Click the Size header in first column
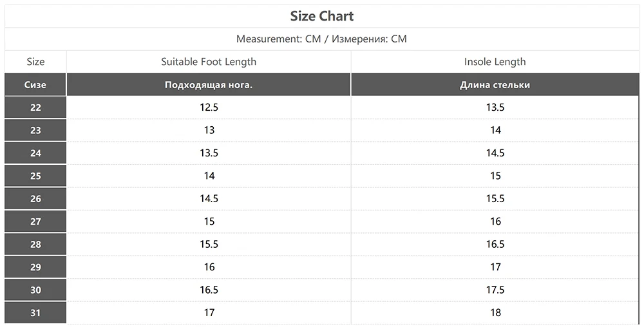This screenshot has width=644, height=329. [35, 62]
